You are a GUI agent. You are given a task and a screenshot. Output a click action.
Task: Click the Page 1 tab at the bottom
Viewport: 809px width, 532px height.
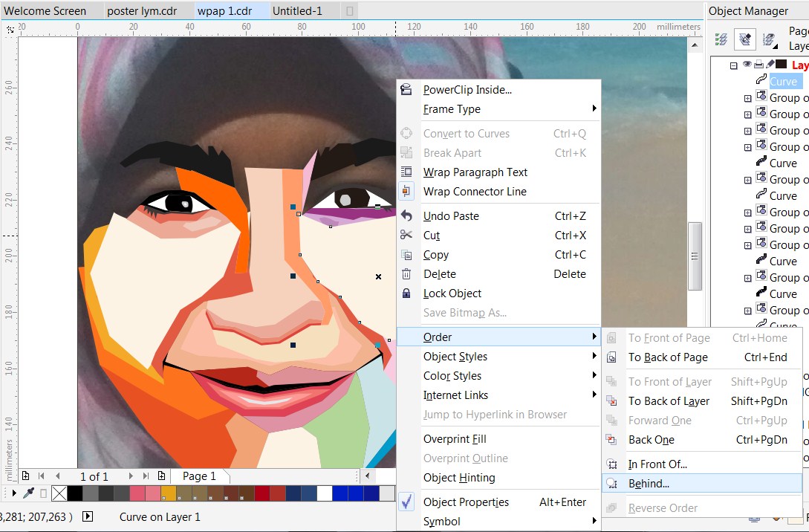(198, 476)
